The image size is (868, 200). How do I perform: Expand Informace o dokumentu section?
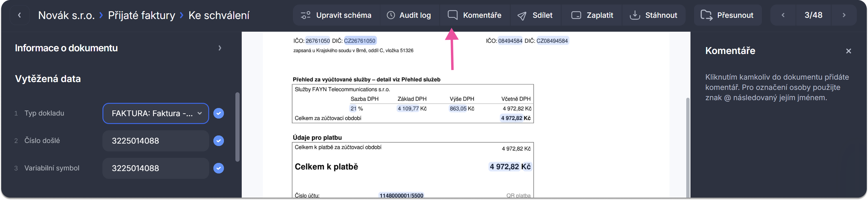click(x=220, y=48)
